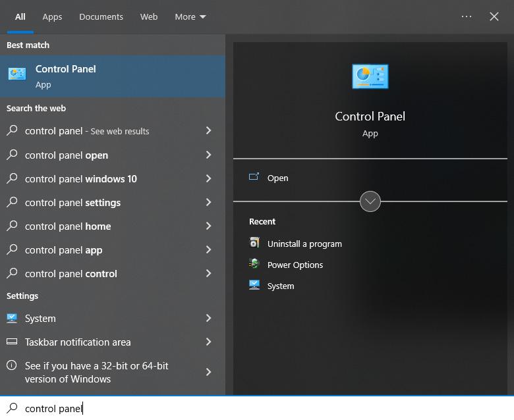
Task: Click the System monitor icon under Recent
Action: 254,285
